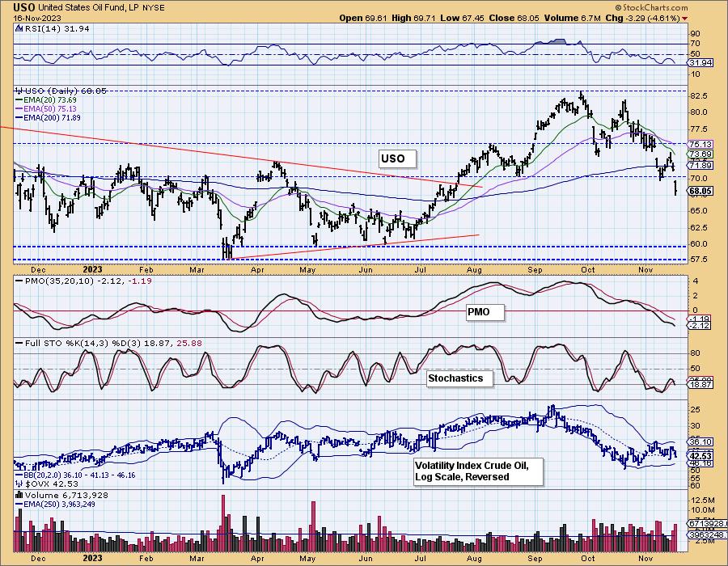Click the green EMA(20) legend line
728x566 pixels.
(19, 99)
